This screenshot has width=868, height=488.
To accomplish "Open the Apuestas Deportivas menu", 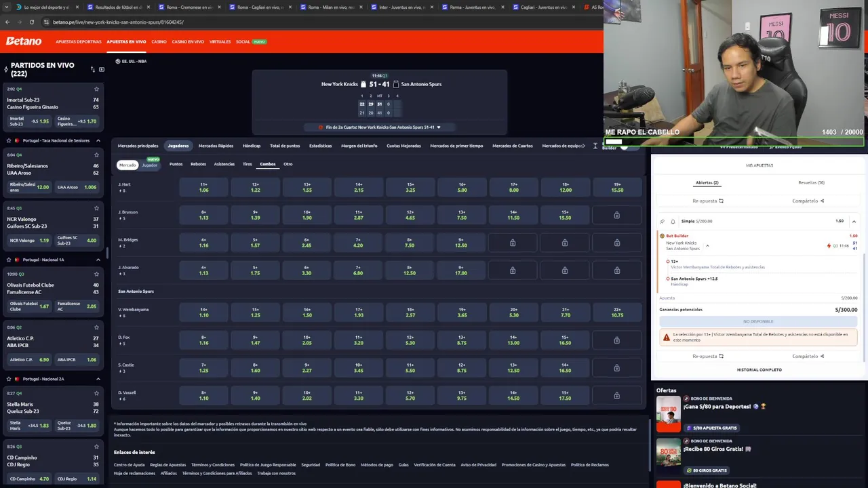I will tap(79, 41).
